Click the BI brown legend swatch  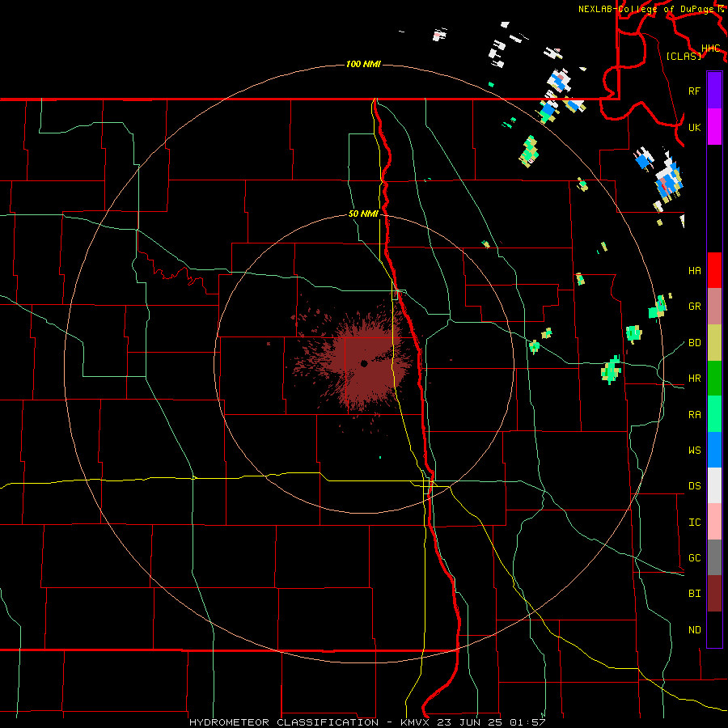pyautogui.click(x=714, y=594)
